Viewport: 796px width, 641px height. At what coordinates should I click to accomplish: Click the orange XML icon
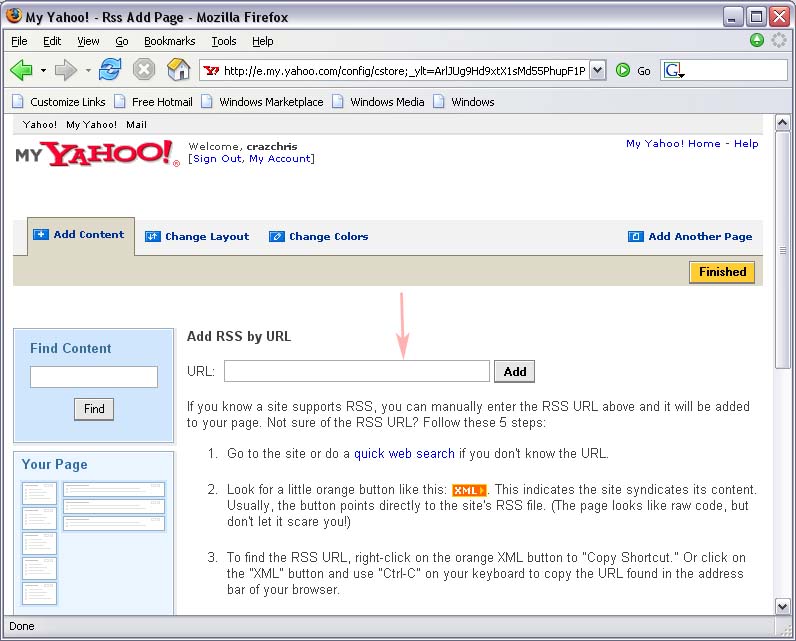[x=468, y=490]
